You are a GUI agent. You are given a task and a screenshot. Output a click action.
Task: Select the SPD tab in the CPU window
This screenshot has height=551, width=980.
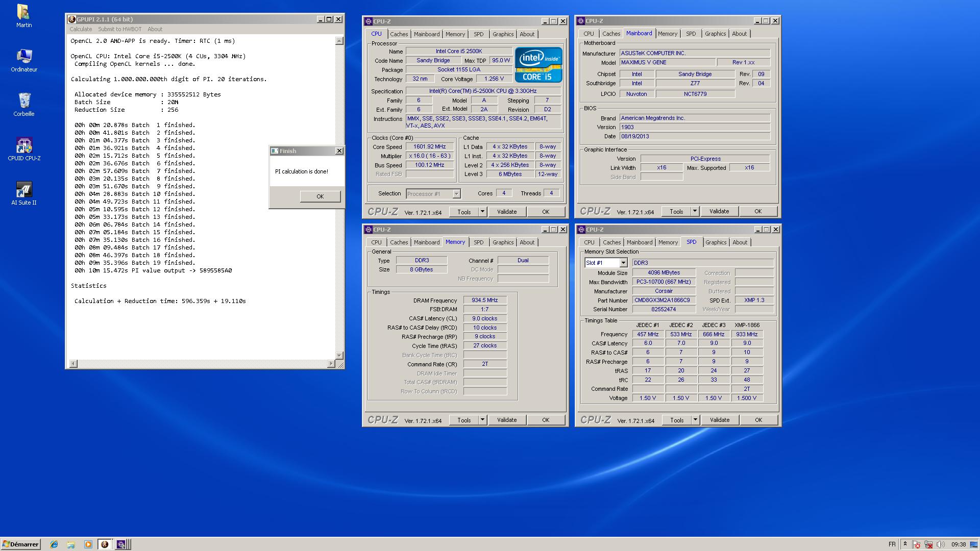pos(478,34)
